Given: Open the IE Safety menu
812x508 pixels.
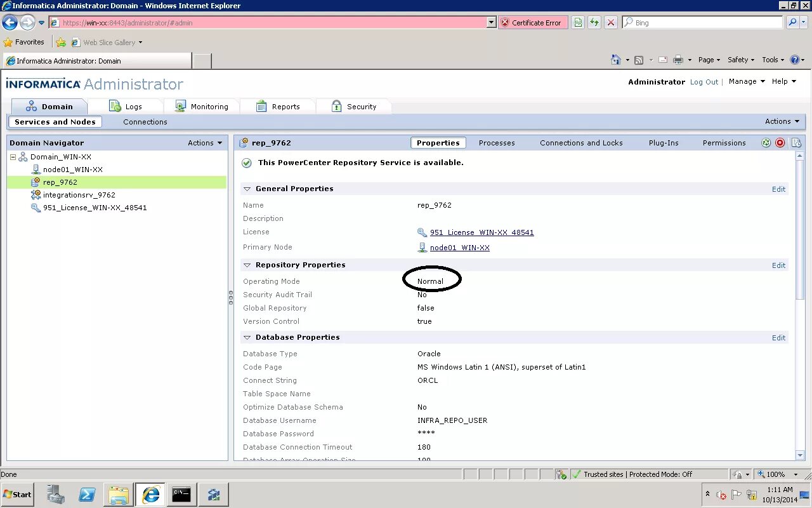Looking at the screenshot, I should tap(740, 60).
